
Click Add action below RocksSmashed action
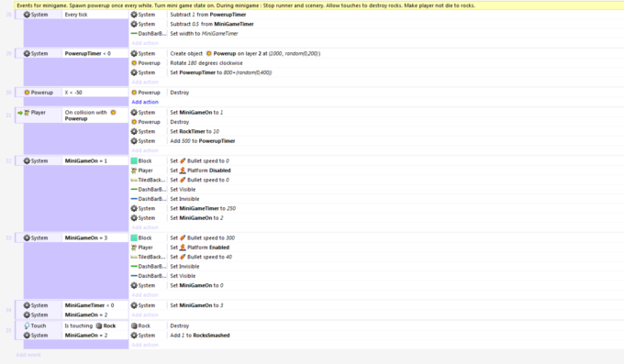(145, 345)
